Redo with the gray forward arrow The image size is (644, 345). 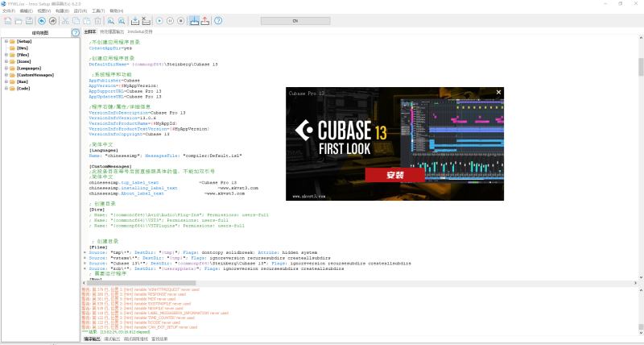52,21
